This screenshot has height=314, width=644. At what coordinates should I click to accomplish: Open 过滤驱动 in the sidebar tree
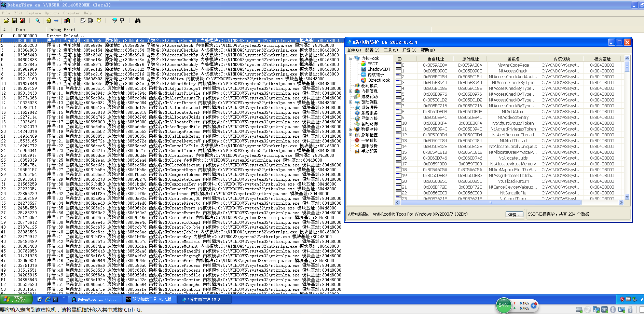pos(369,97)
